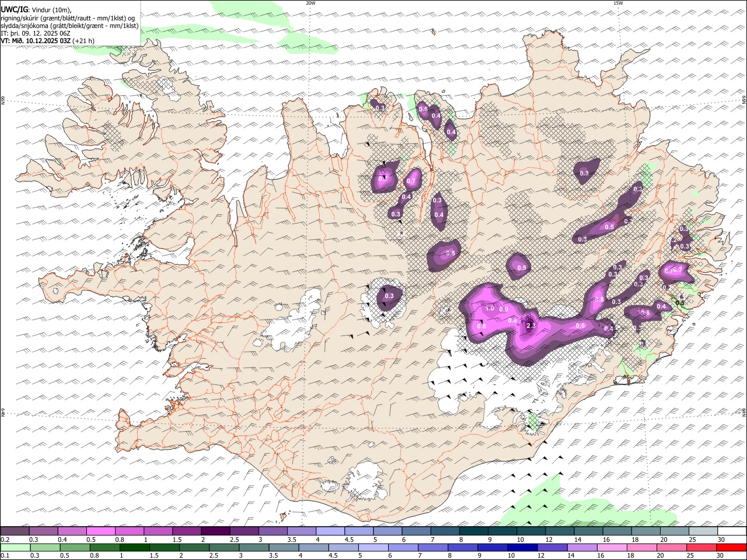747x560 pixels.
Task: Pick the light pink rain swatch between 16 and 18
Action: tap(612, 547)
